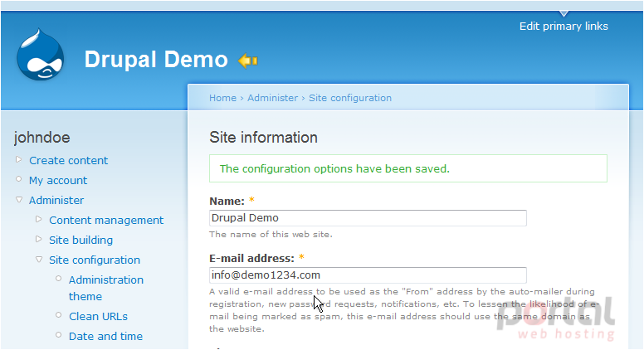This screenshot has height=350, width=644.
Task: Open Site configuration sidebar link
Action: pyautogui.click(x=95, y=260)
